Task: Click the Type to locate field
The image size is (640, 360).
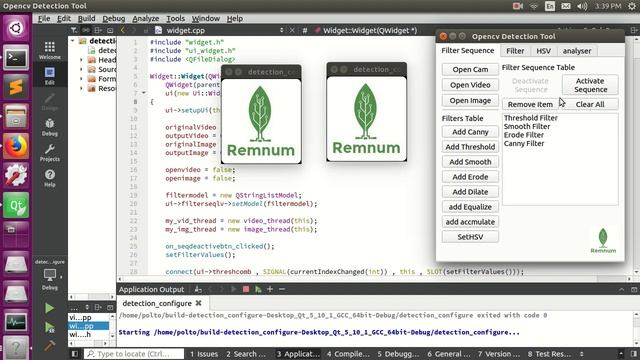Action: tap(134, 354)
